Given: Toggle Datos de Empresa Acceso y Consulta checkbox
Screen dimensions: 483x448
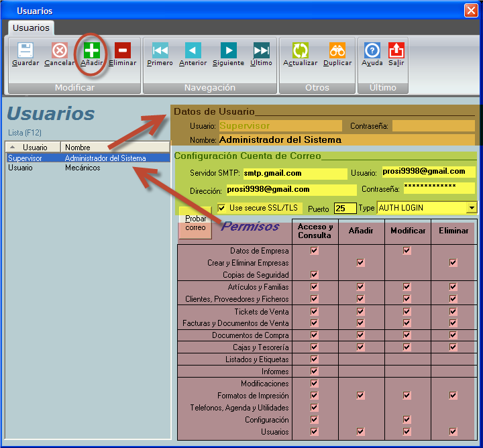Looking at the screenshot, I should click(x=314, y=250).
